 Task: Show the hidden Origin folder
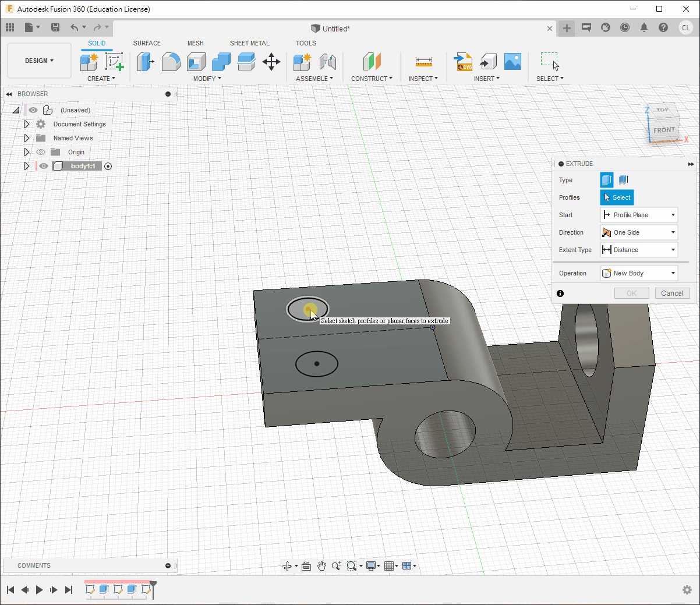point(41,152)
